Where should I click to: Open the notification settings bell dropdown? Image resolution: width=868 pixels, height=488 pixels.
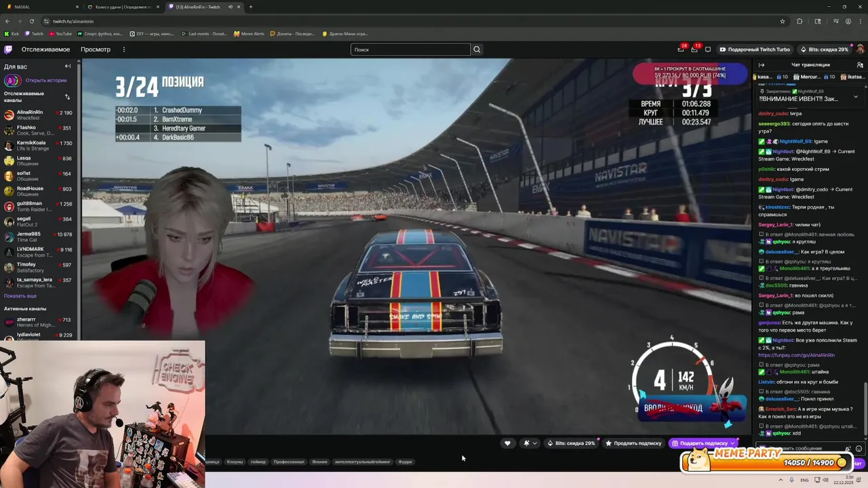[530, 443]
